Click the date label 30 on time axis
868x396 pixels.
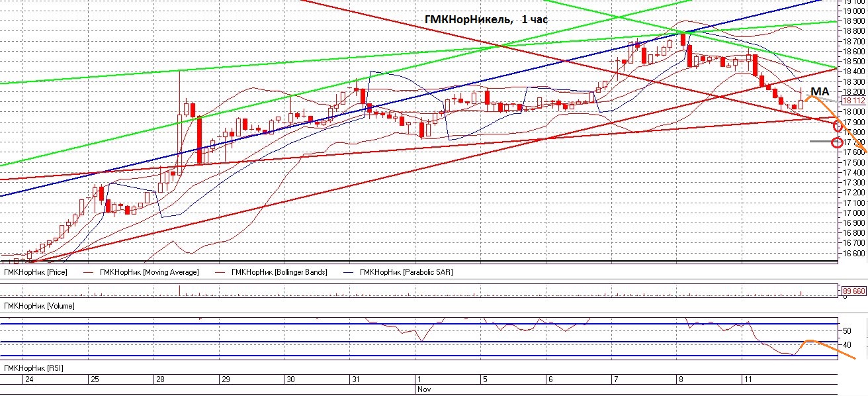click(x=290, y=380)
